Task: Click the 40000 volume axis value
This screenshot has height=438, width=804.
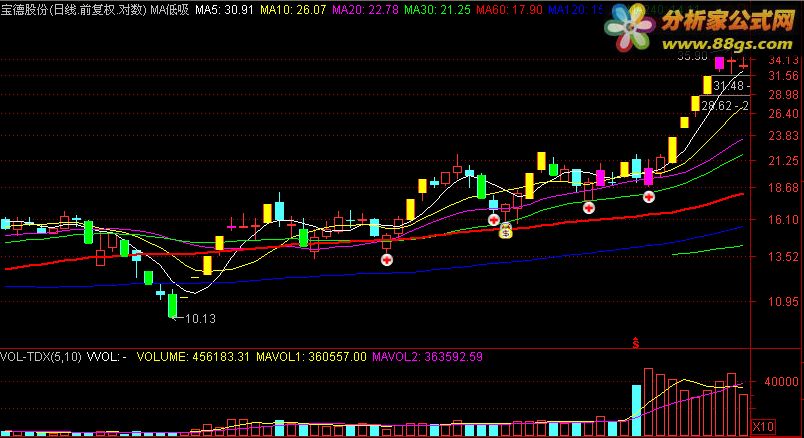Action: point(781,382)
